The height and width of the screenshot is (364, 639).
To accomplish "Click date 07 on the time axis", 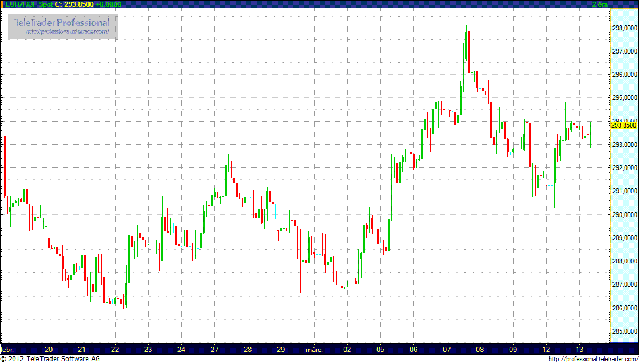I will pyautogui.click(x=447, y=349).
